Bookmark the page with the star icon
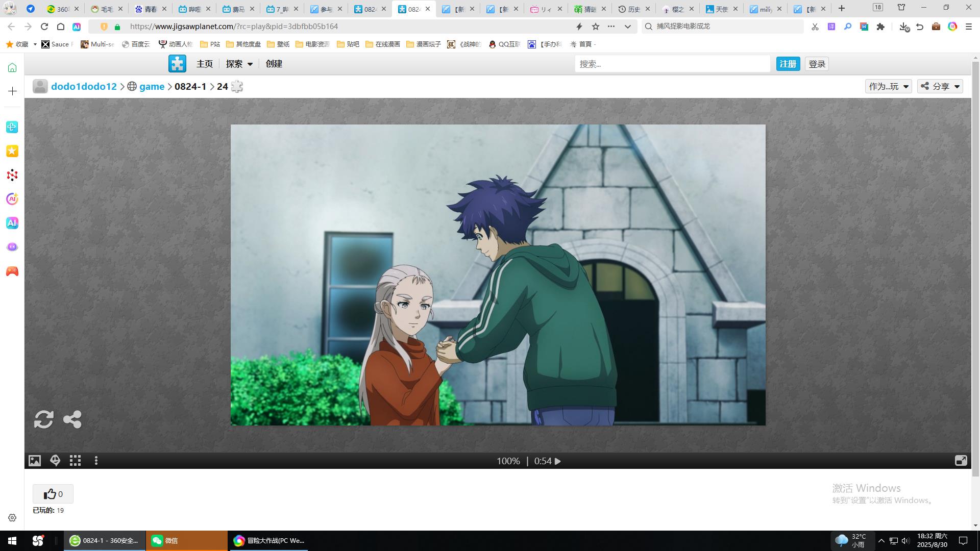 pos(596,27)
